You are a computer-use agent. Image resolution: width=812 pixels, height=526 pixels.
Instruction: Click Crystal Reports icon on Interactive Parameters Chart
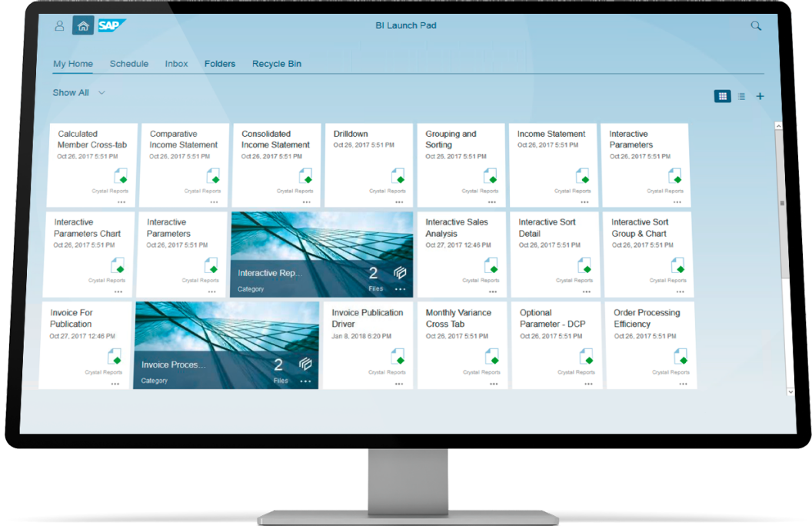[118, 265]
